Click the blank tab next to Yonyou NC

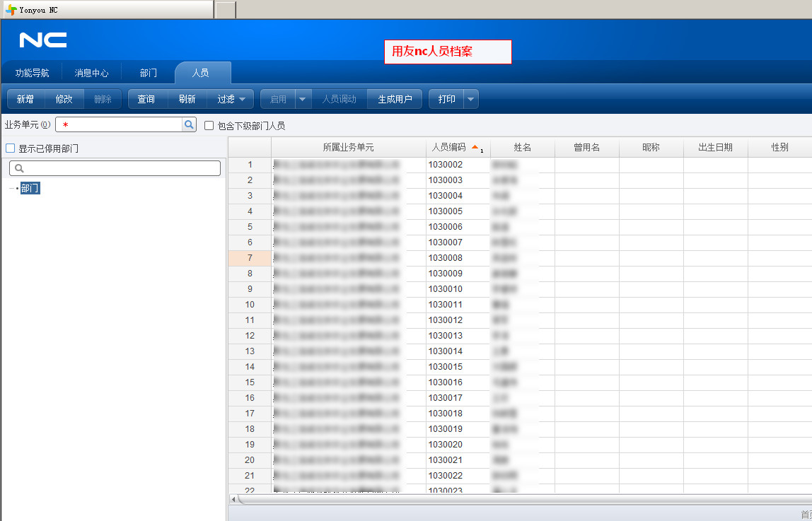point(225,10)
